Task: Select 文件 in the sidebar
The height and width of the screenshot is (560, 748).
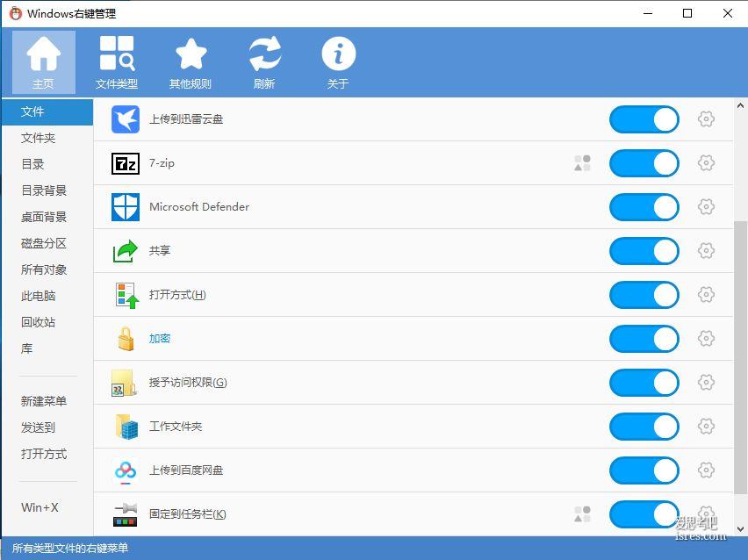Action: click(47, 112)
